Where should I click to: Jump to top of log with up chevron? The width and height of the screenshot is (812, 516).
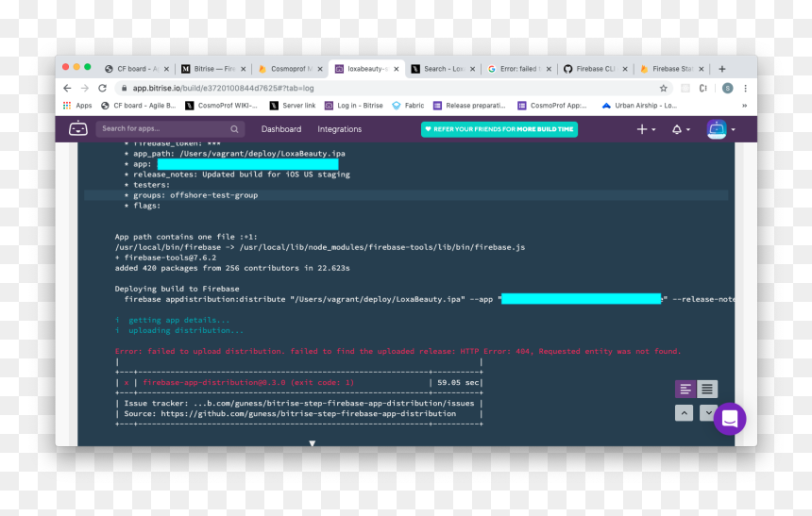[685, 413]
